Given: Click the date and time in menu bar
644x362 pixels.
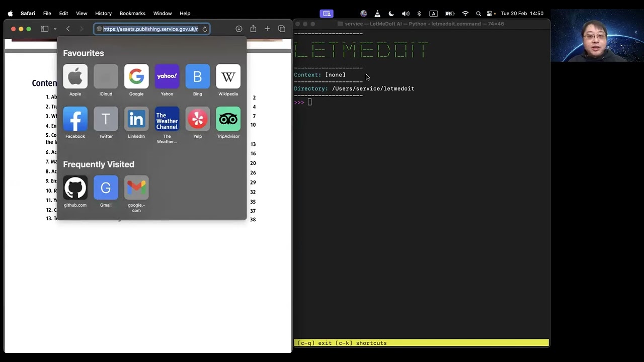Looking at the screenshot, I should click(x=522, y=14).
